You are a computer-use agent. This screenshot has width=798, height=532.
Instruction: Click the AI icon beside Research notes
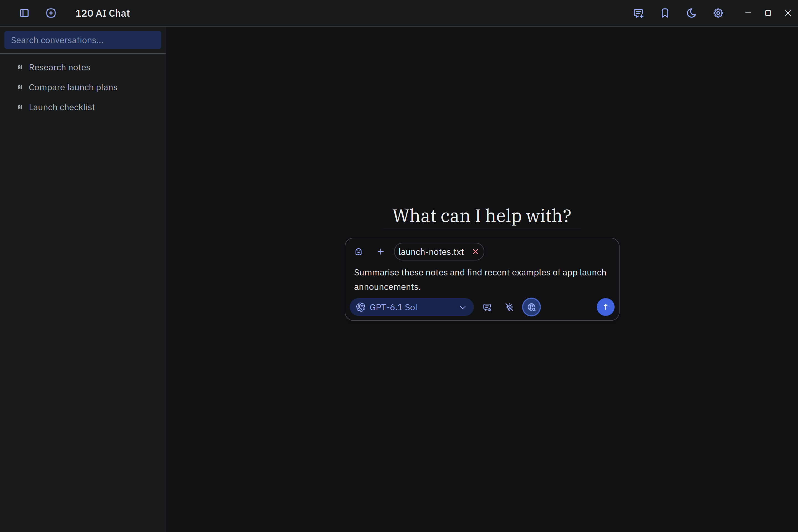click(20, 67)
